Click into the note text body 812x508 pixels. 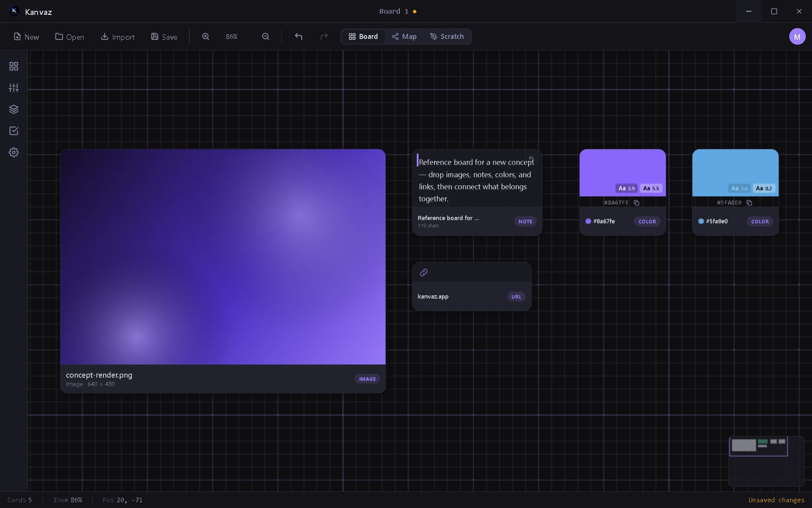point(476,180)
